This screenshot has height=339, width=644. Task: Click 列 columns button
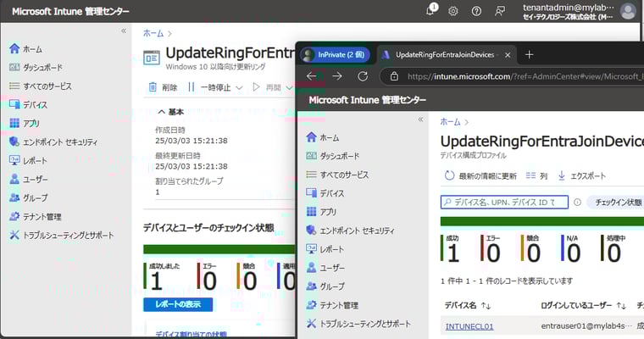coord(536,176)
